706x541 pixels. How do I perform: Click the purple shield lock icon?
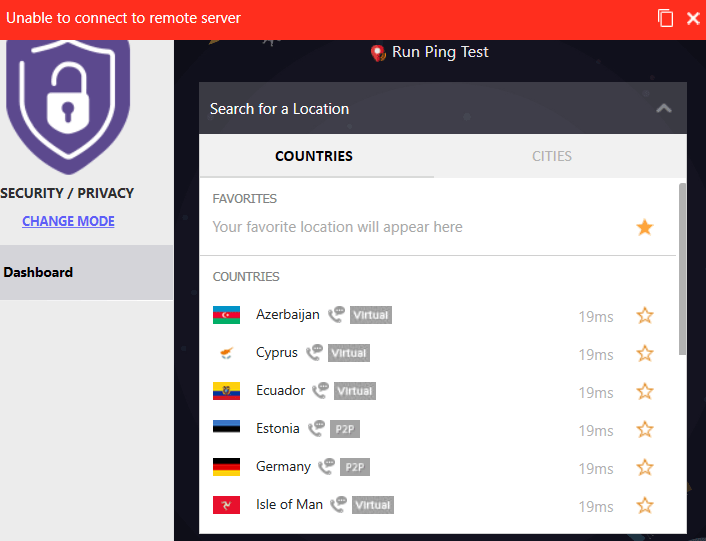tap(68, 106)
